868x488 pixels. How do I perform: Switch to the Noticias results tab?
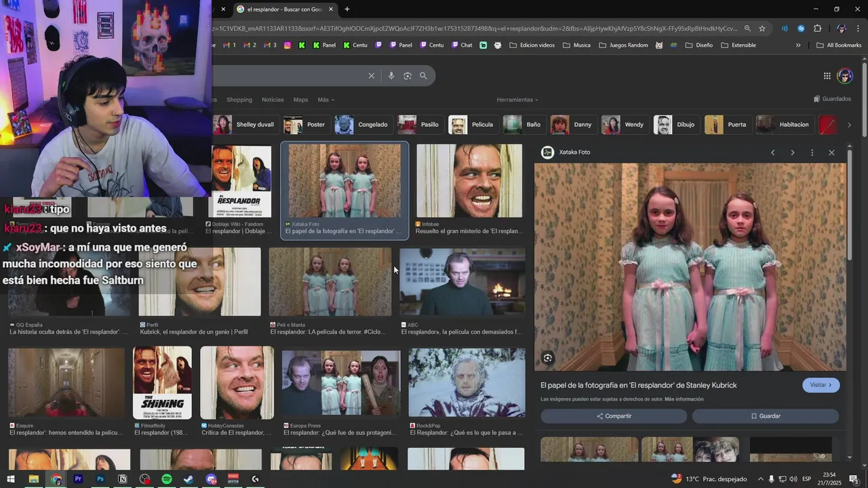(273, 100)
